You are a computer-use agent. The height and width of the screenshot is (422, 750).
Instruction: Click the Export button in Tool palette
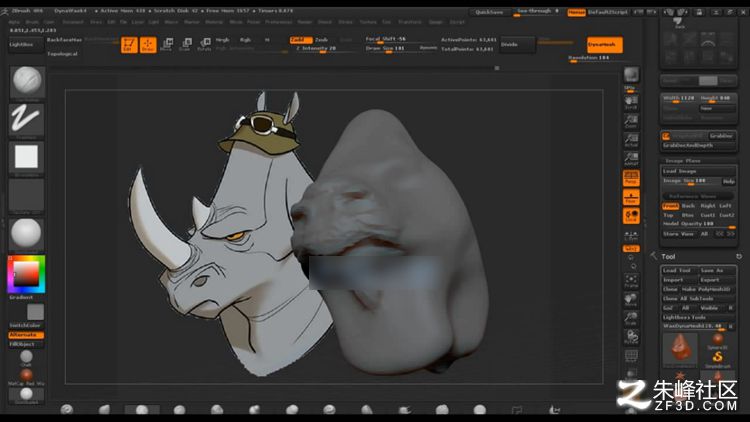click(x=717, y=280)
